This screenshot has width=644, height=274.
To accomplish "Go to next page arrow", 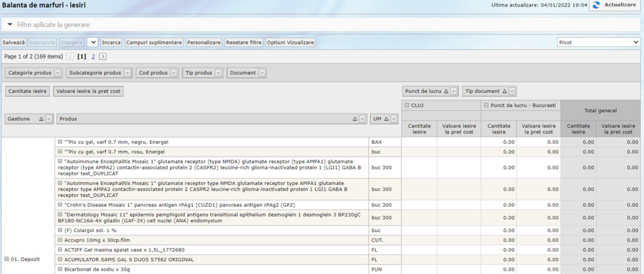I will tap(103, 57).
